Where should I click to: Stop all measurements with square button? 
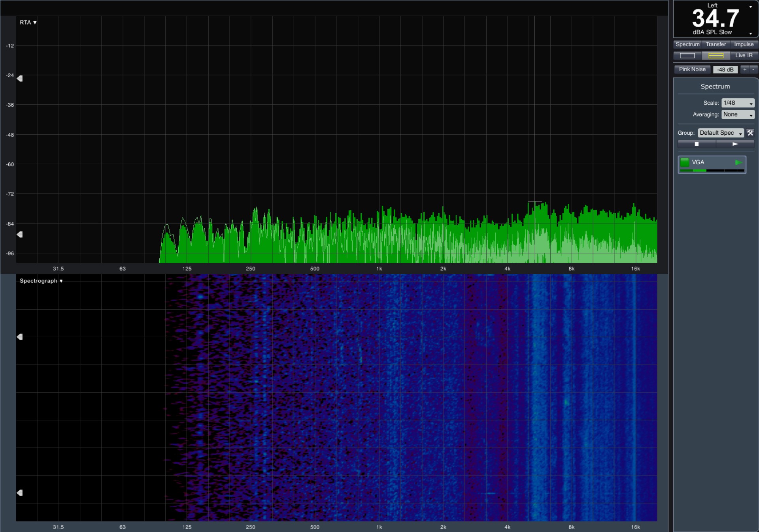[x=697, y=144]
